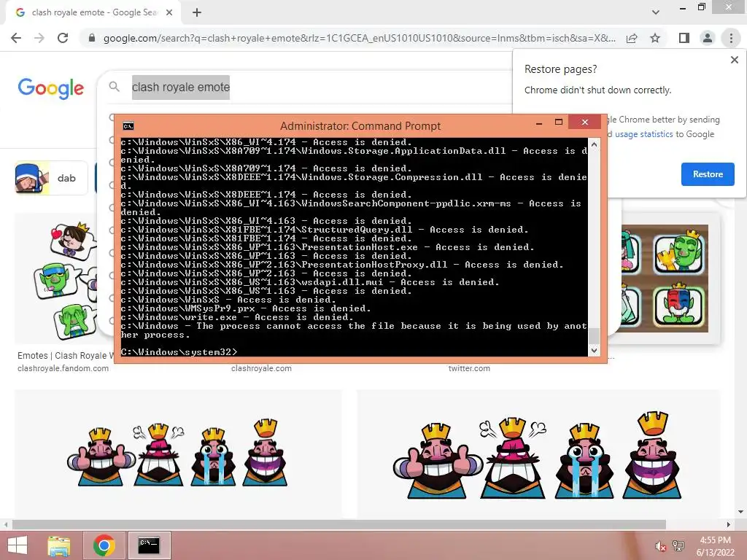Select the dab suggestion chip

click(x=51, y=178)
